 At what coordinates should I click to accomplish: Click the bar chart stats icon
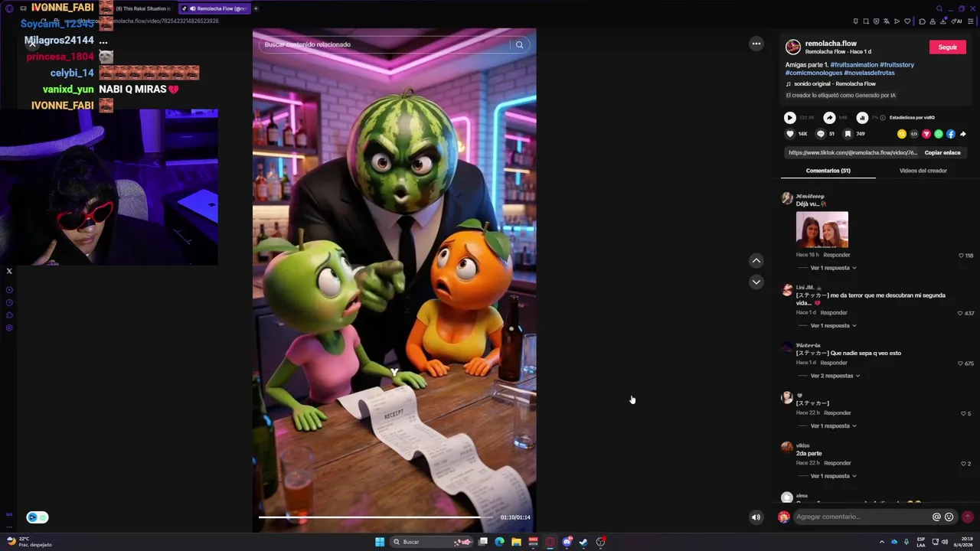pyautogui.click(x=862, y=118)
